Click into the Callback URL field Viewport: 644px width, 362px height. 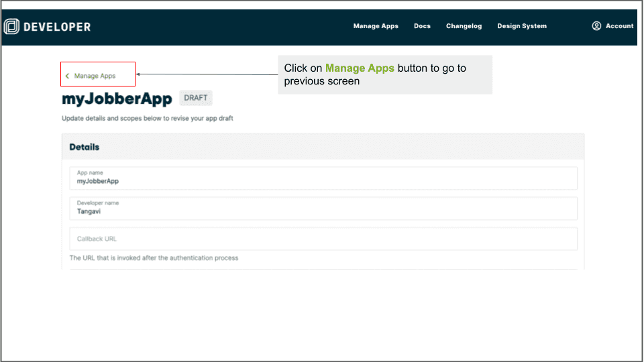[x=323, y=239]
